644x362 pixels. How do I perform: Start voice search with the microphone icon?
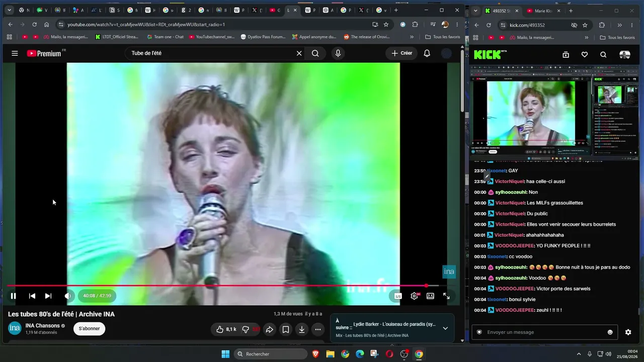(338, 53)
